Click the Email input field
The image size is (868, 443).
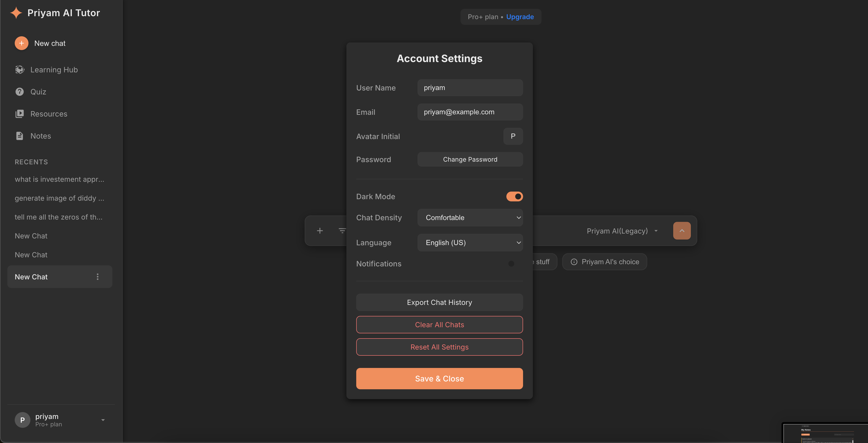(x=470, y=112)
